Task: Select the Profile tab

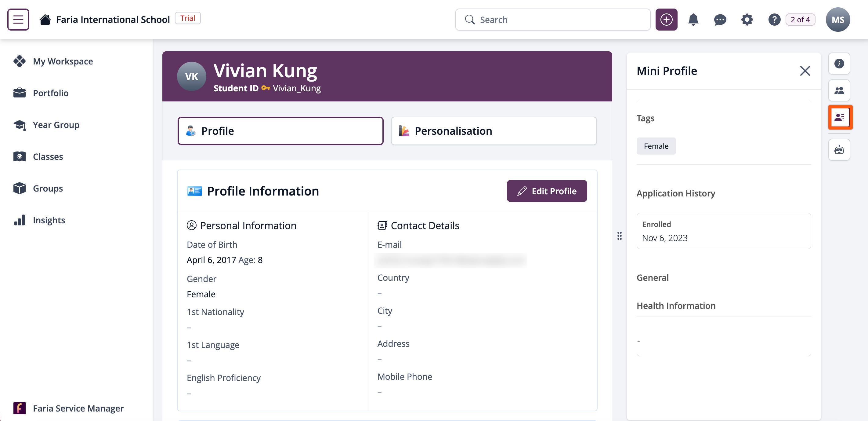Action: pyautogui.click(x=280, y=131)
